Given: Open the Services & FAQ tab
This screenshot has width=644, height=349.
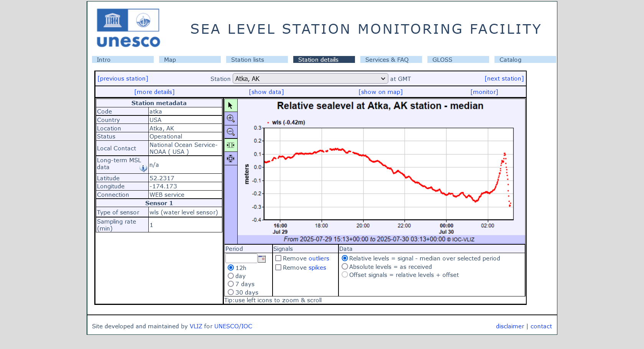Looking at the screenshot, I should pyautogui.click(x=391, y=59).
